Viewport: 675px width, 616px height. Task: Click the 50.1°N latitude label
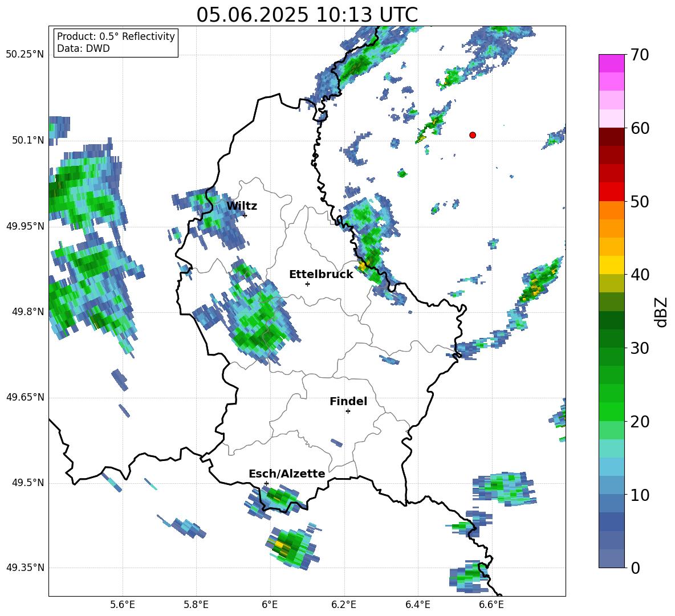click(x=28, y=140)
